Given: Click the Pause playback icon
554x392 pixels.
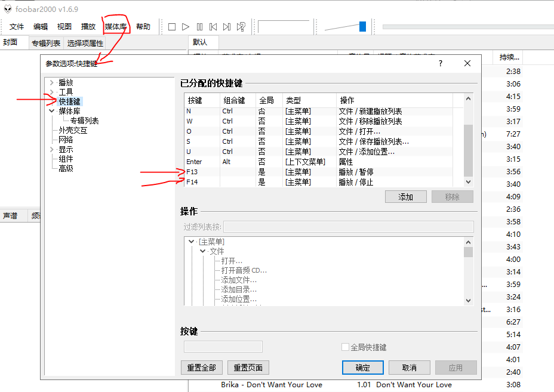Looking at the screenshot, I should pyautogui.click(x=199, y=27).
